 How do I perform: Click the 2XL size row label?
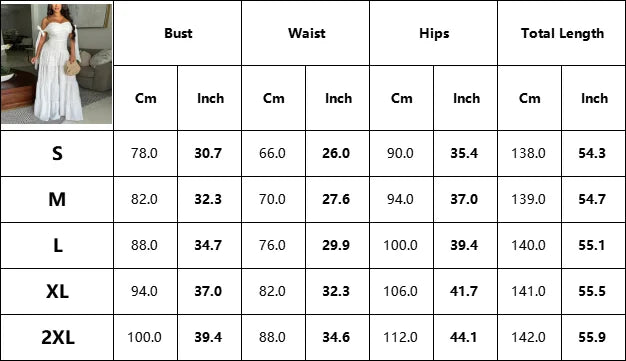click(x=57, y=337)
